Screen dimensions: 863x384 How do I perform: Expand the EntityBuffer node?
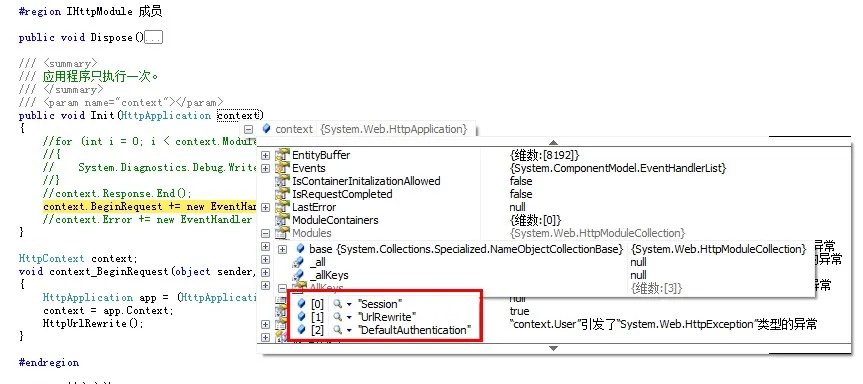coord(265,155)
